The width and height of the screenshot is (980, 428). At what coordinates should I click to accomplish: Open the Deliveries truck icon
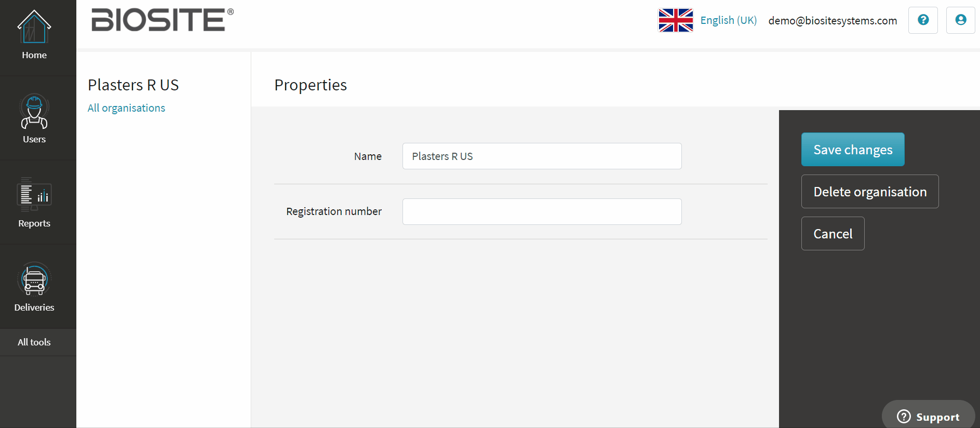click(x=34, y=279)
